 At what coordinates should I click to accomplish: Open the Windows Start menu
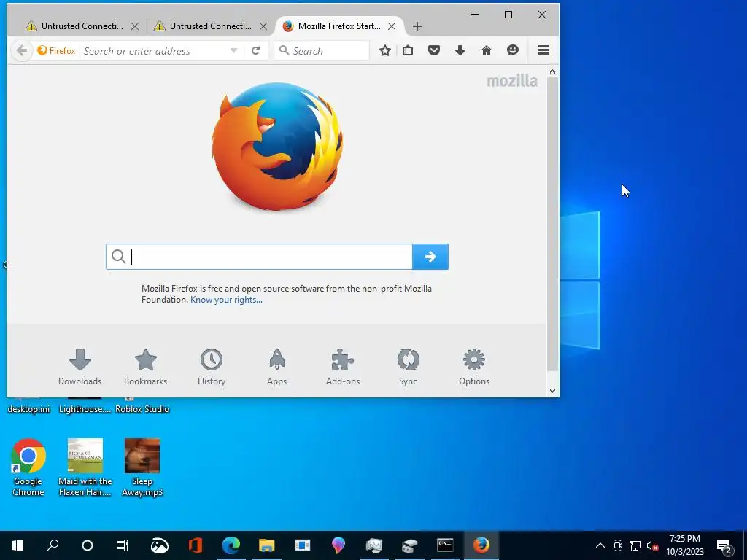click(18, 545)
